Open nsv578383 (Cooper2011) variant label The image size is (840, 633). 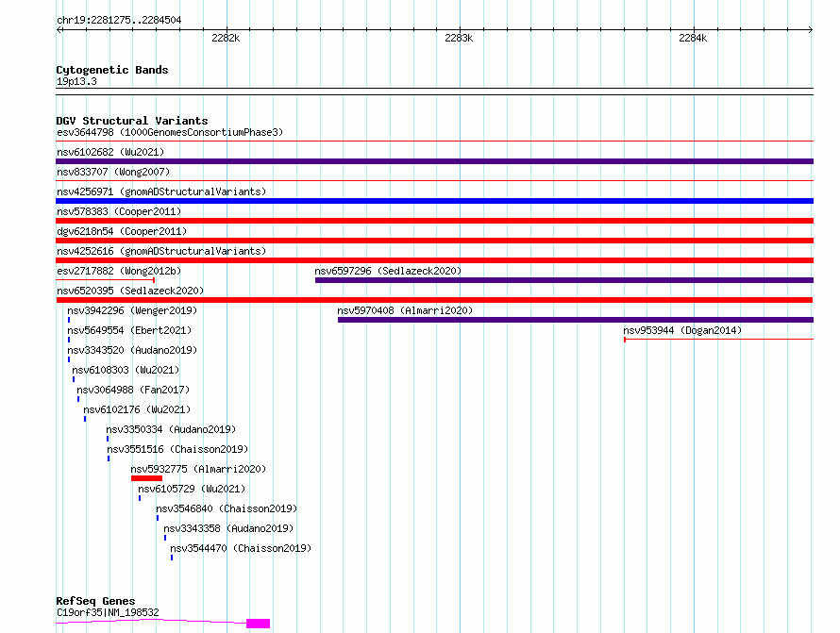[x=119, y=211]
